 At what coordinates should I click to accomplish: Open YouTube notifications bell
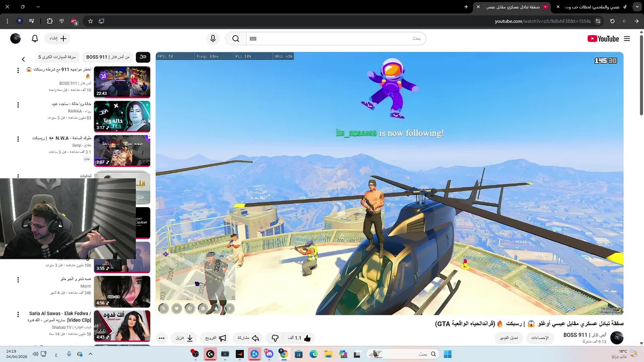point(35,39)
